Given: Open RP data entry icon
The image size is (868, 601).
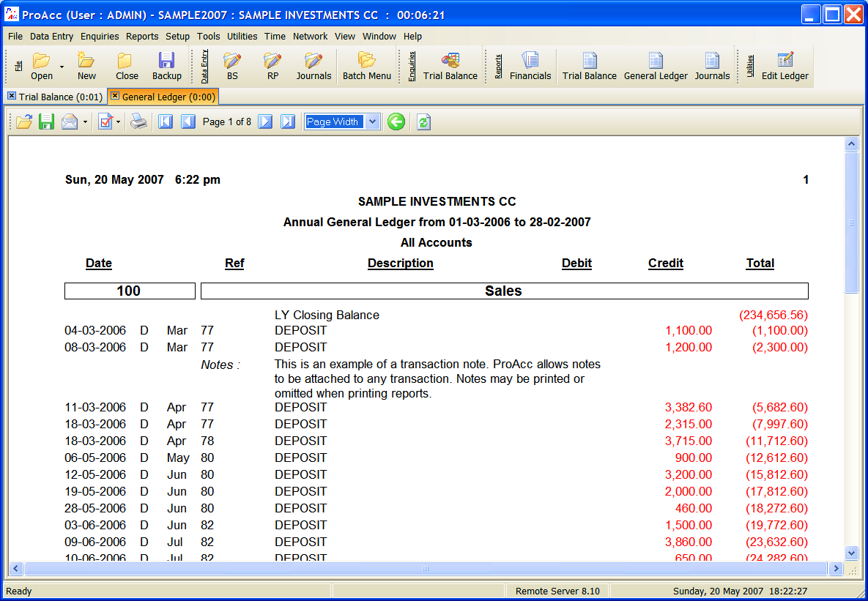Looking at the screenshot, I should click(x=273, y=66).
